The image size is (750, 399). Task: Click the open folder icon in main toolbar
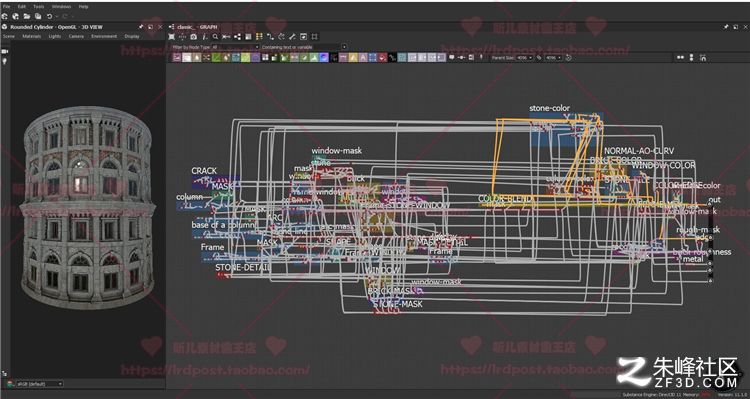[x=27, y=16]
